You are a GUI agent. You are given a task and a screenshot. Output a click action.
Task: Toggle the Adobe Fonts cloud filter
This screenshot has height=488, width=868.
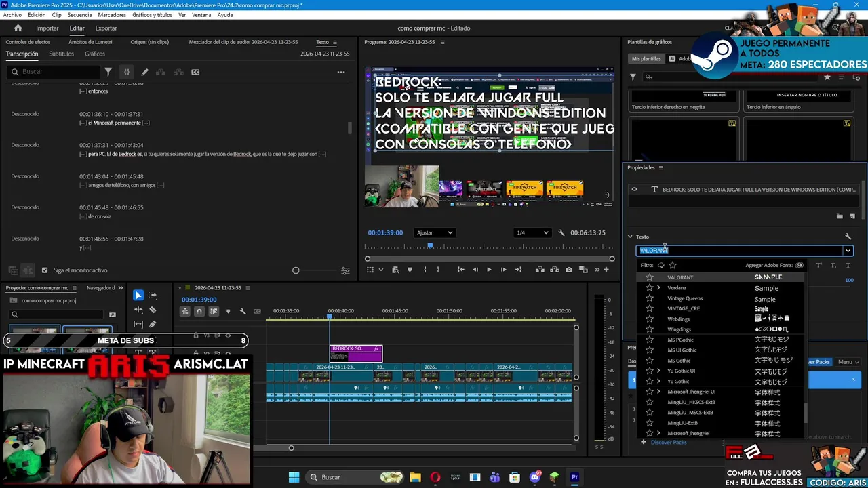[x=661, y=265]
